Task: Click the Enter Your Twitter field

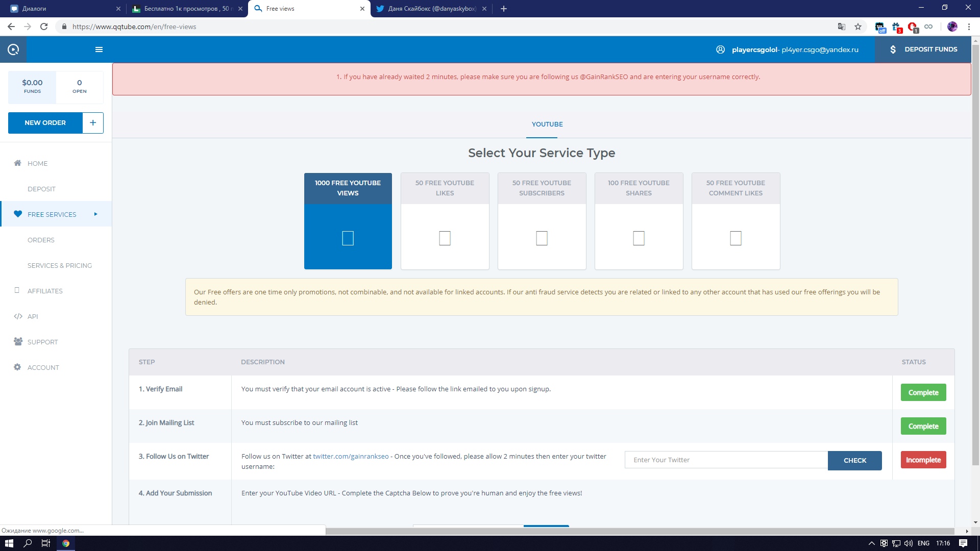Action: coord(726,460)
